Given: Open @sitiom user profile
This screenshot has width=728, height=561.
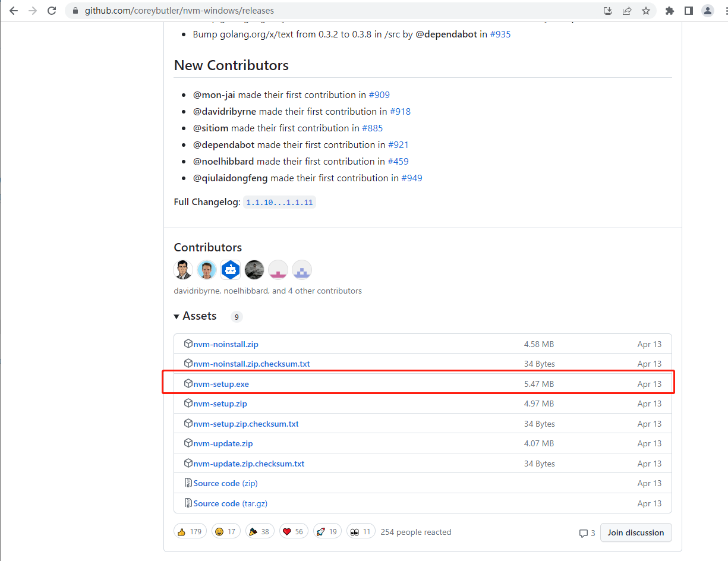Looking at the screenshot, I should pos(211,128).
